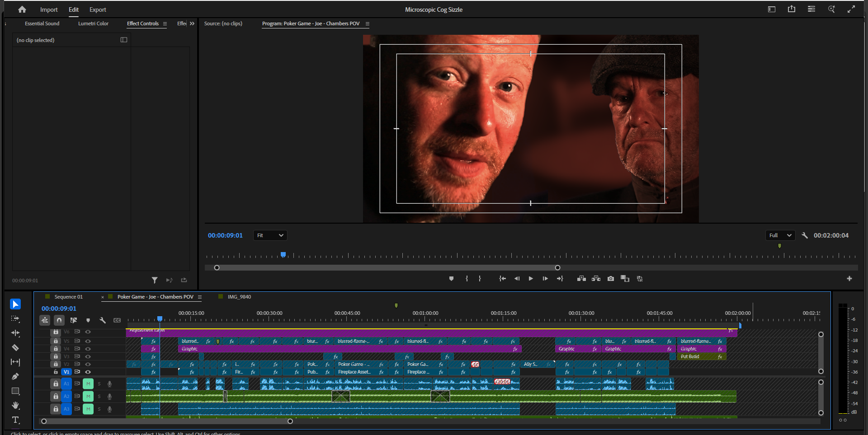Click the Comparison View icon

pyautogui.click(x=625, y=279)
